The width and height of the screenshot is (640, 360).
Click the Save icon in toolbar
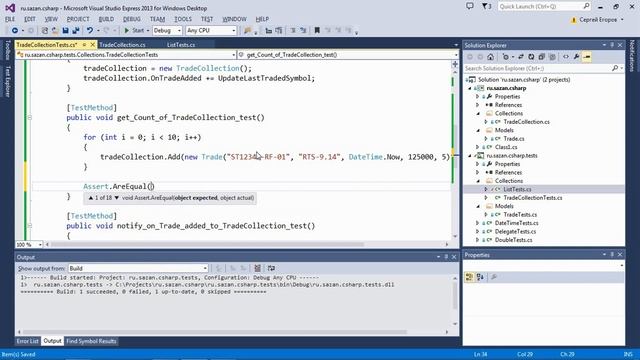tap(65, 31)
